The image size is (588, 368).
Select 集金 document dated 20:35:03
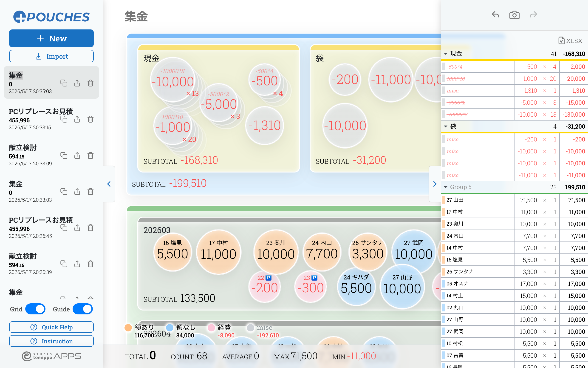51,82
